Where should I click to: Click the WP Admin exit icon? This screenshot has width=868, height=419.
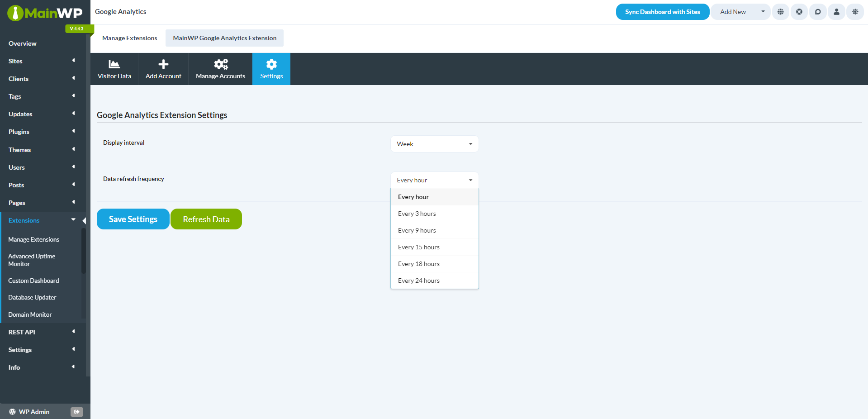76,412
